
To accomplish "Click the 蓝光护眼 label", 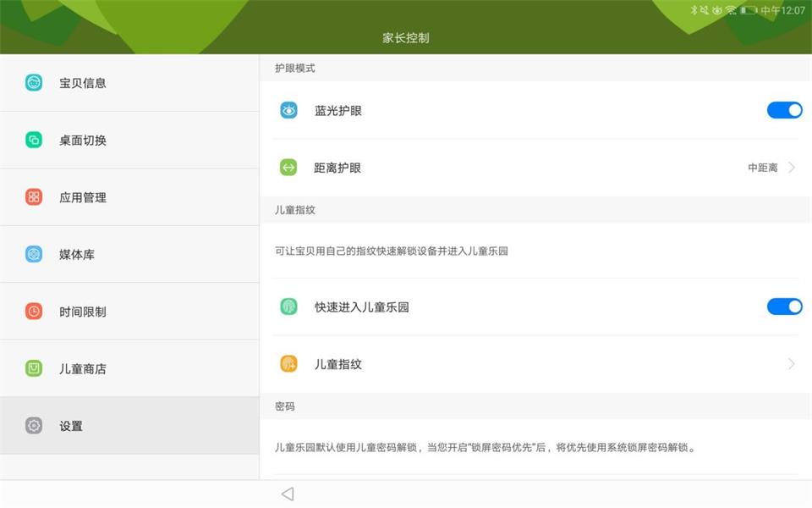I will click(x=338, y=110).
